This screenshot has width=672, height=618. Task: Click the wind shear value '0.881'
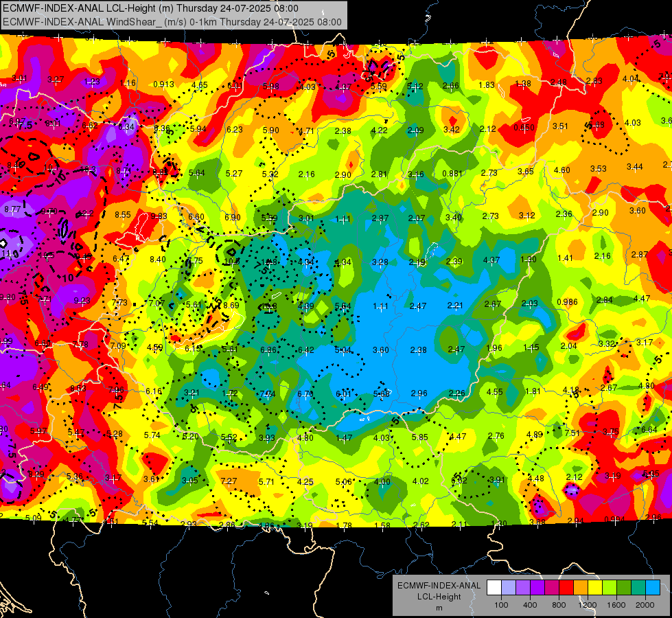coord(452,174)
